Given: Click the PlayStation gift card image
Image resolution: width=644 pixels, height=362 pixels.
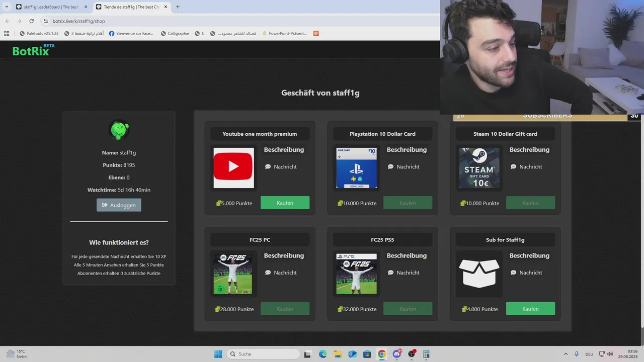Looking at the screenshot, I should (x=356, y=168).
